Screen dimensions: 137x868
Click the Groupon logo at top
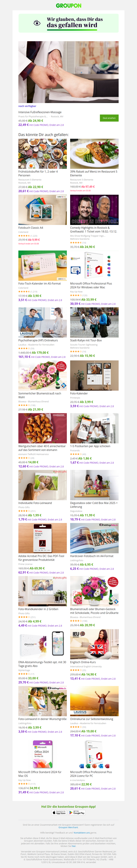pos(68,5)
